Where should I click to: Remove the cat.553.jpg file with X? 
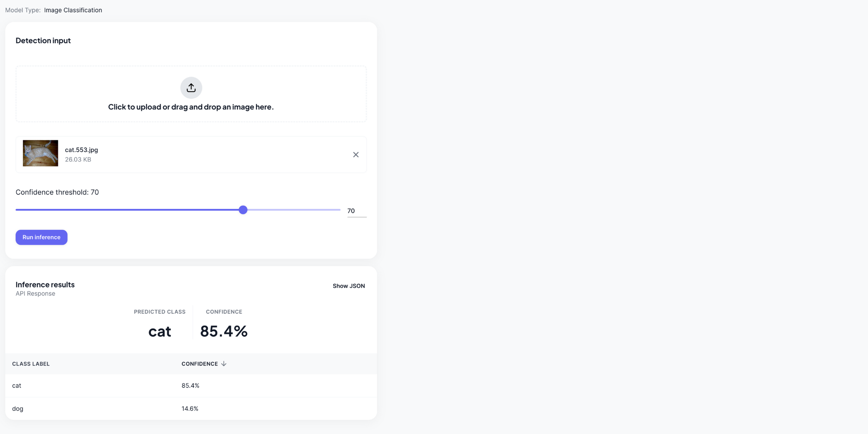[356, 155]
